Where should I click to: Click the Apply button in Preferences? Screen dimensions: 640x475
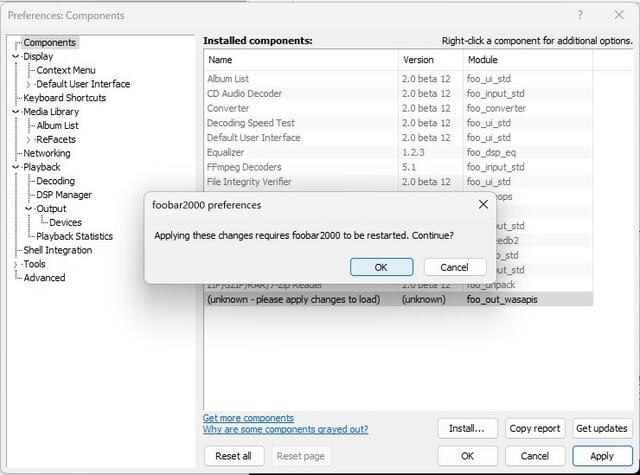(x=602, y=456)
